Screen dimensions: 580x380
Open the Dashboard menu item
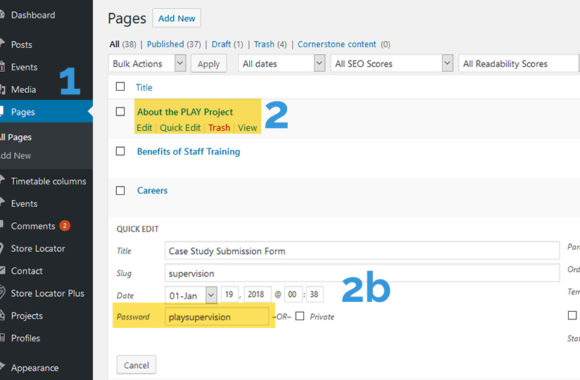(x=33, y=15)
